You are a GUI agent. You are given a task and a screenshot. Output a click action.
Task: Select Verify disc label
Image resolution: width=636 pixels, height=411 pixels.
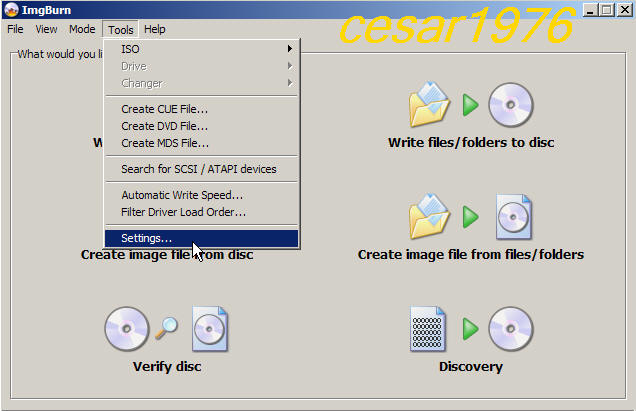167,366
